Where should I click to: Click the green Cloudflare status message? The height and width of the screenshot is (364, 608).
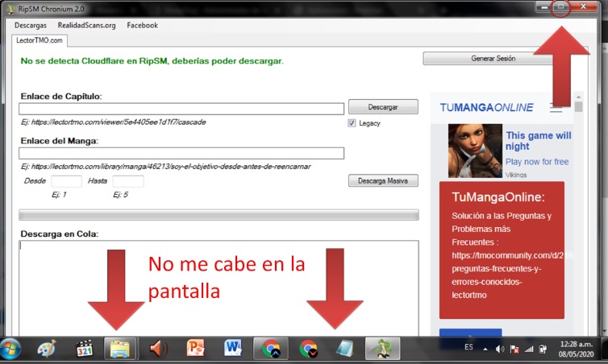click(152, 60)
